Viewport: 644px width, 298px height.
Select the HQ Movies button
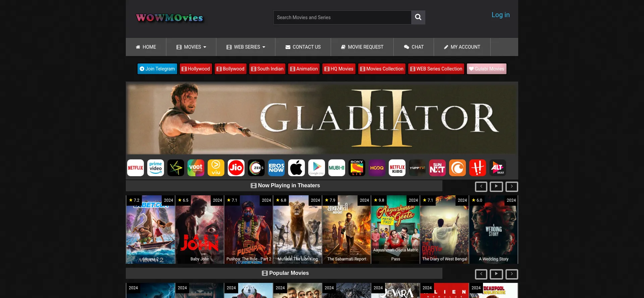[339, 69]
